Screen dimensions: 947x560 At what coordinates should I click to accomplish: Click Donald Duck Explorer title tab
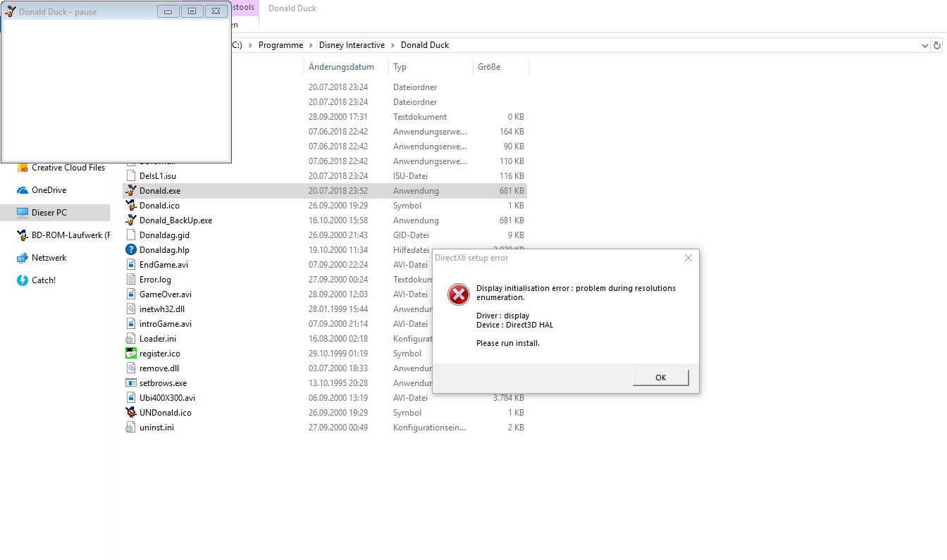(x=292, y=8)
